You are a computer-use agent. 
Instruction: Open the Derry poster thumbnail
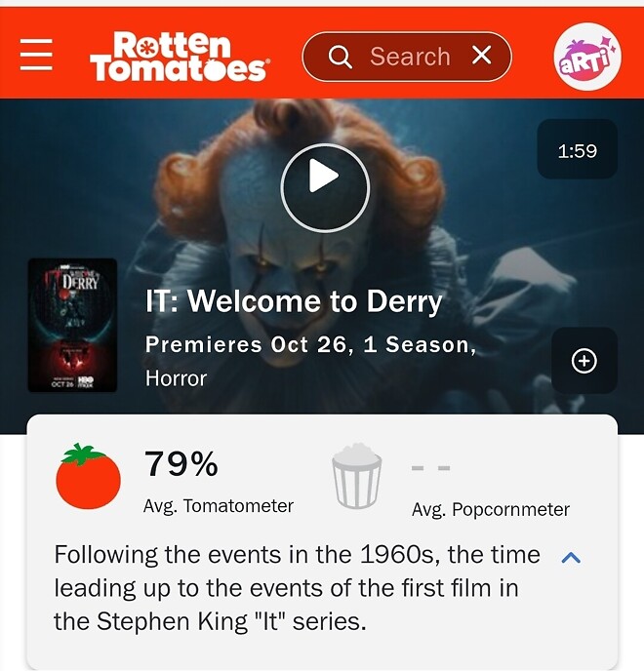[x=72, y=325]
